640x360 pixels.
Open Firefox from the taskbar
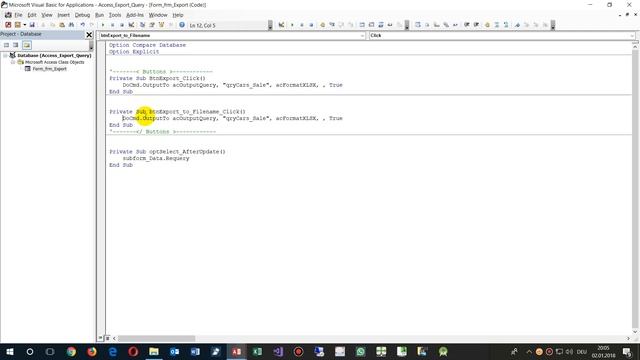[92, 351]
